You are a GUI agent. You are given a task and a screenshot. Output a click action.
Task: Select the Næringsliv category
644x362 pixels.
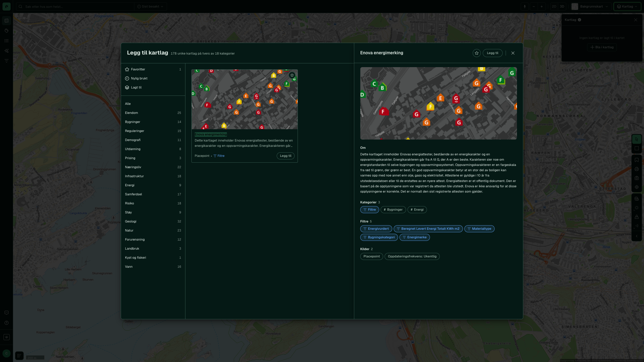pos(153,167)
